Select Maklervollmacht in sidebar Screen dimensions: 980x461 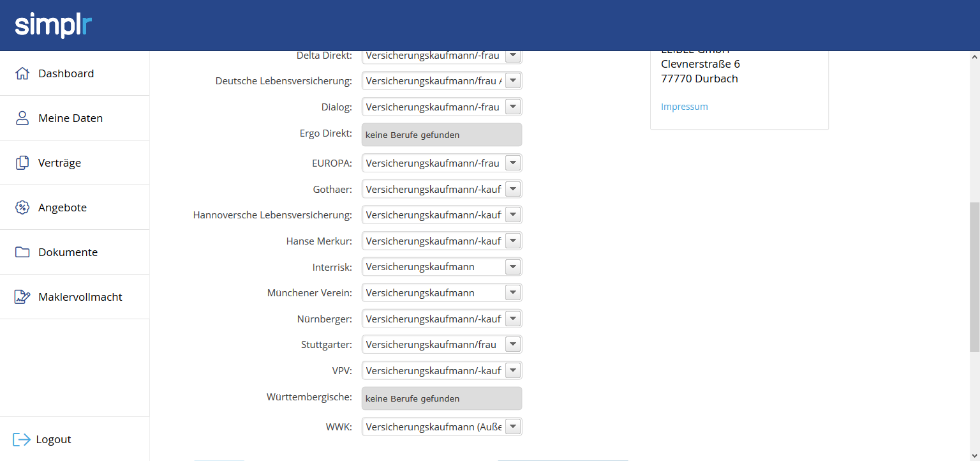coord(75,297)
